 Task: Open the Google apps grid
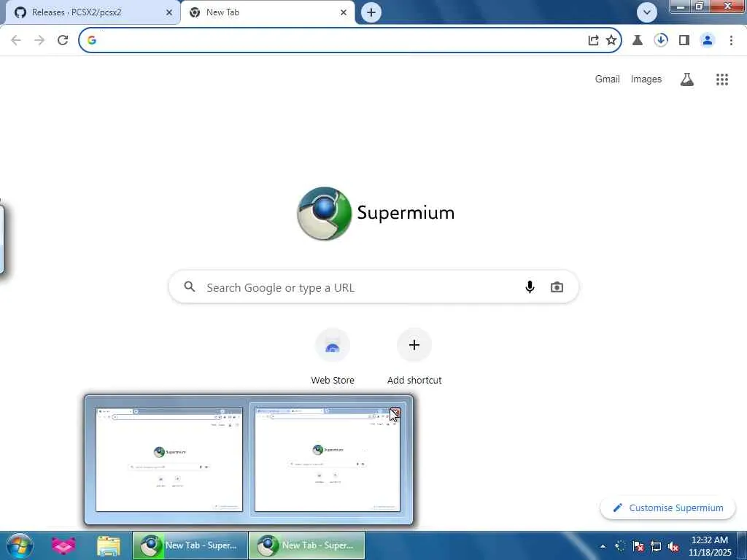pos(722,79)
